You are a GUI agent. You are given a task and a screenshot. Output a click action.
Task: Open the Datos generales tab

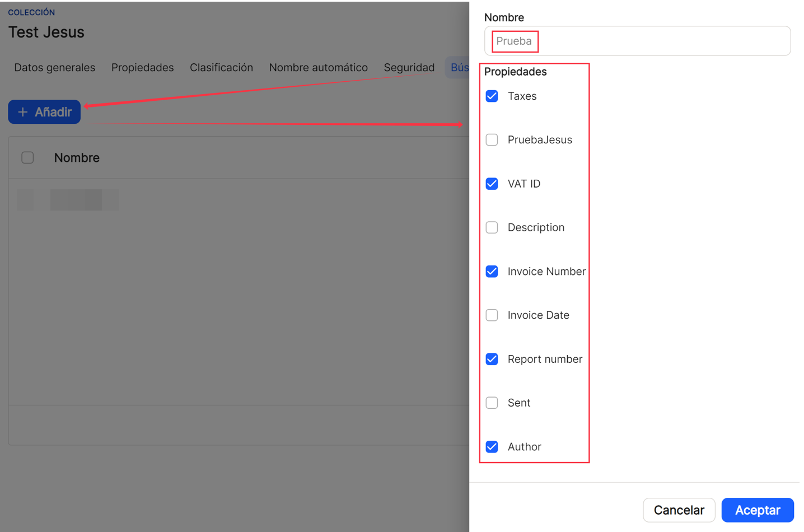55,68
